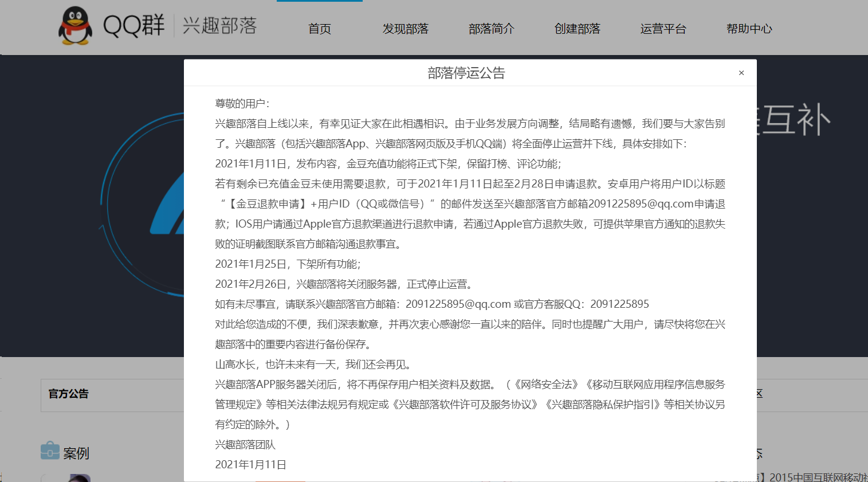This screenshot has width=868, height=482.
Task: Open the 首页 navigation tab
Action: 320,29
